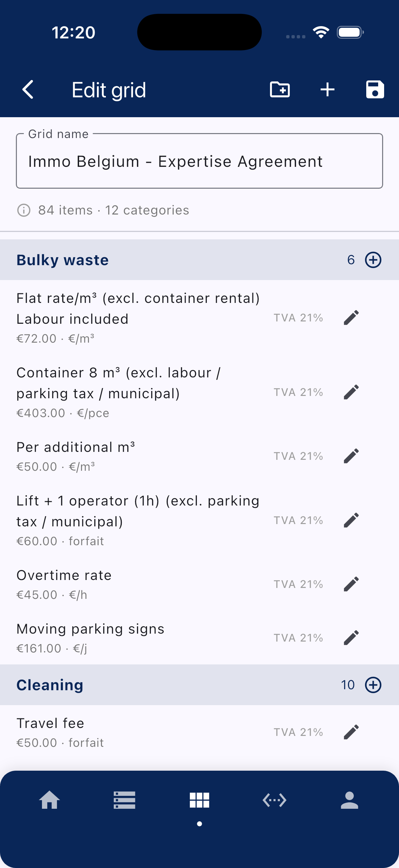399x868 pixels.
Task: Tap the back arrow in header
Action: click(28, 90)
